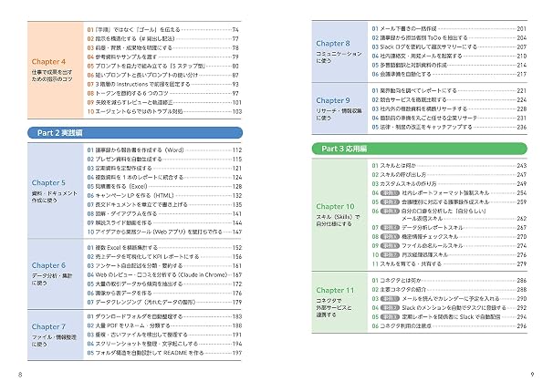553x392 pixels.
Task: Open the "Web アプリ" entry, page 147
Action: coord(164,232)
